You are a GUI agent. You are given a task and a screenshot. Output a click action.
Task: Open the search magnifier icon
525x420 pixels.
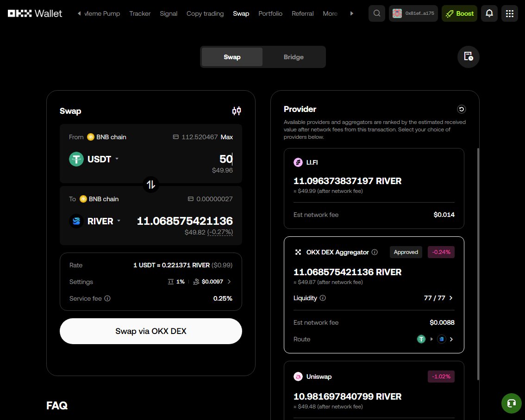tap(377, 13)
